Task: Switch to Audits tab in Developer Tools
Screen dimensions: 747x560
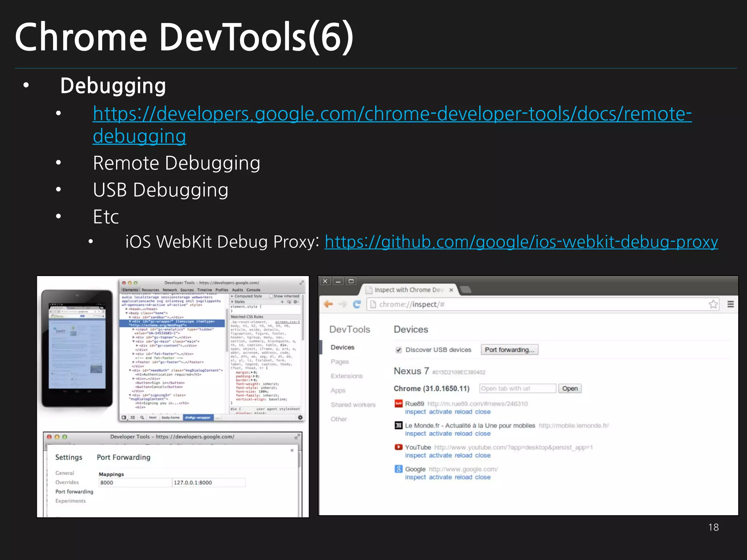Action: [237, 290]
